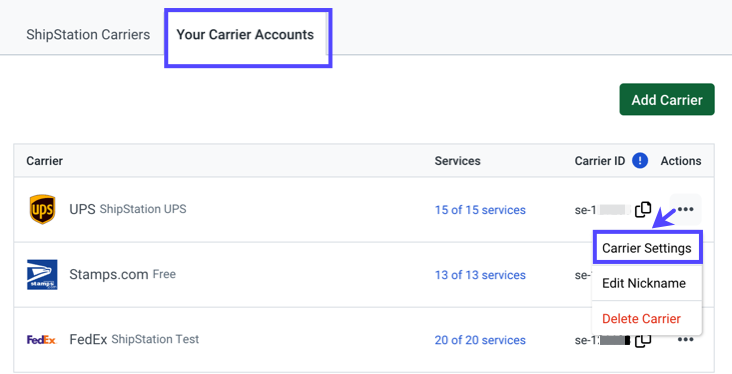Click the Stamps.com Free carrier name
732x374 pixels.
tap(122, 274)
